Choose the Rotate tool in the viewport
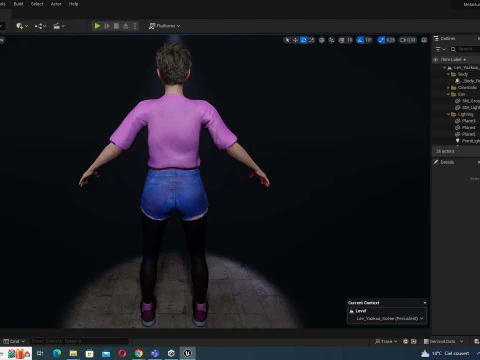 coord(304,40)
